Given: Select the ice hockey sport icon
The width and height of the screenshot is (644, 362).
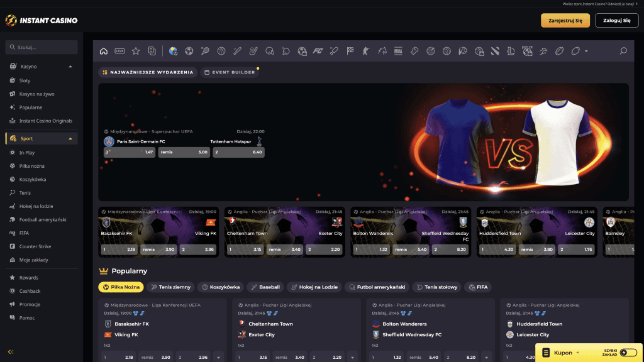Looking at the screenshot, I should click(x=253, y=51).
